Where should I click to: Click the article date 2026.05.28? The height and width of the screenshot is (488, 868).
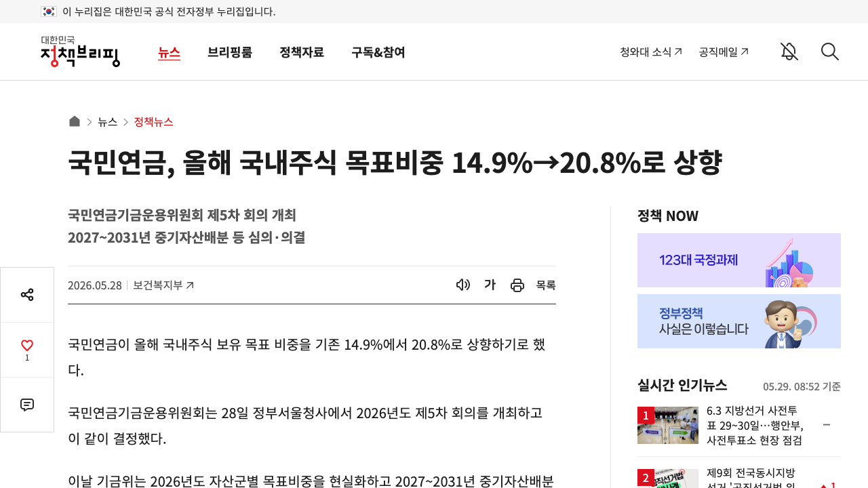click(x=95, y=285)
